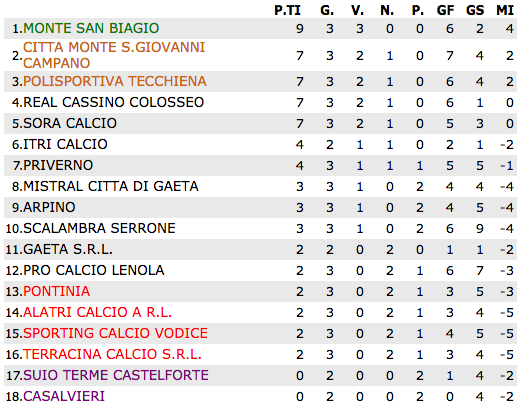517x408 pixels.
Task: Click TERRACINA CALCIO S.R.L. entry
Action: coord(112,354)
